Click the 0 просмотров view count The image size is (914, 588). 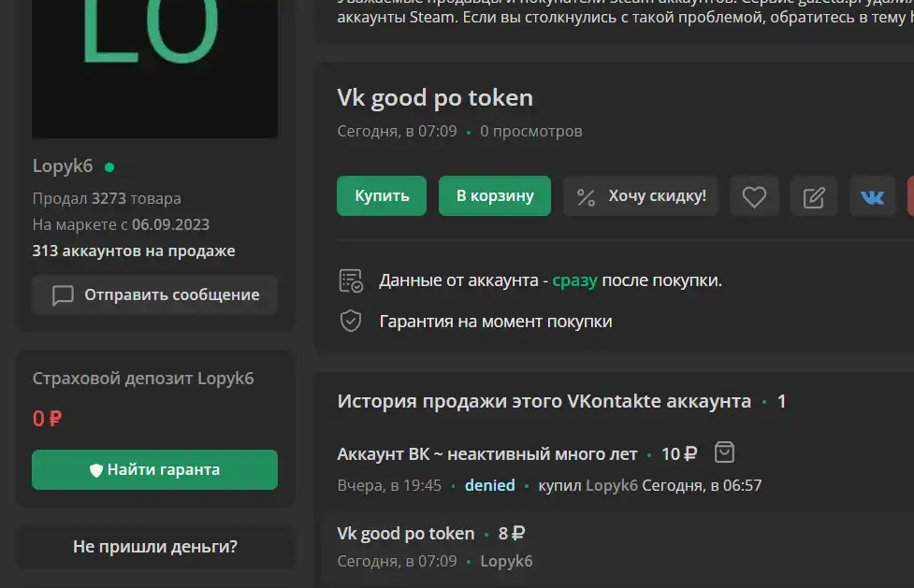(x=531, y=132)
